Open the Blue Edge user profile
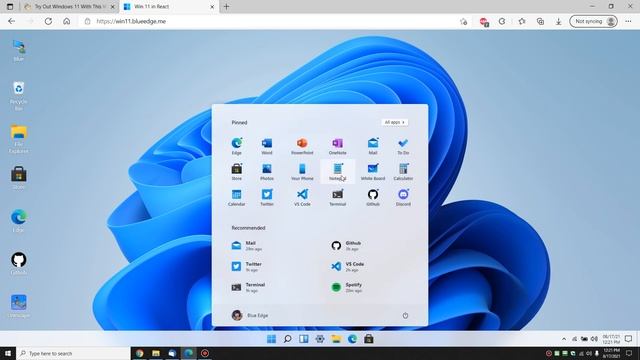 coord(250,315)
